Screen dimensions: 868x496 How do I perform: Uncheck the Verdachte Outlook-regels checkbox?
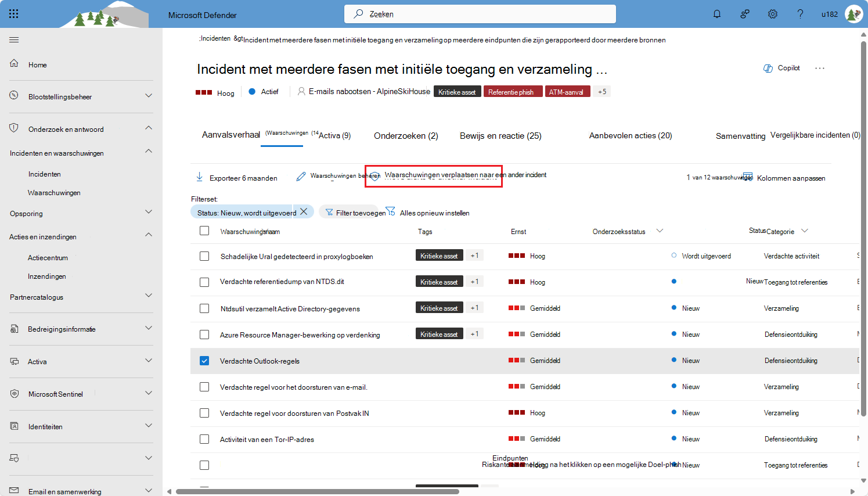point(204,361)
